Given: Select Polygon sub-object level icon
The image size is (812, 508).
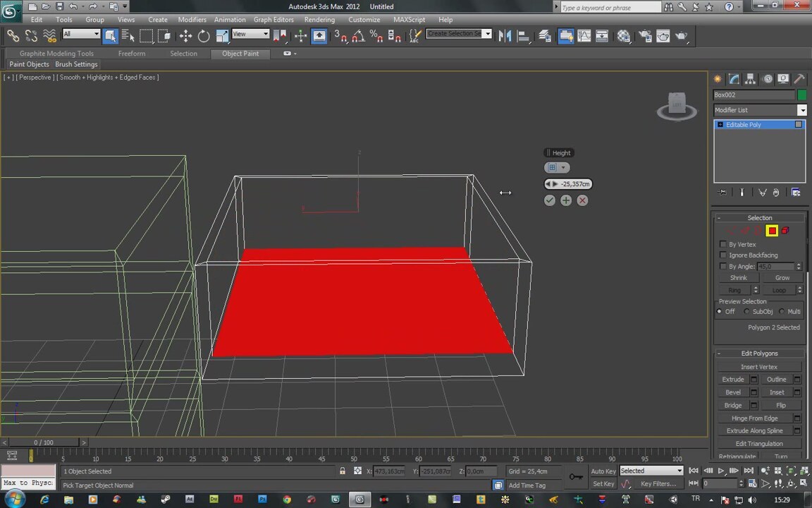Looking at the screenshot, I should pos(772,231).
